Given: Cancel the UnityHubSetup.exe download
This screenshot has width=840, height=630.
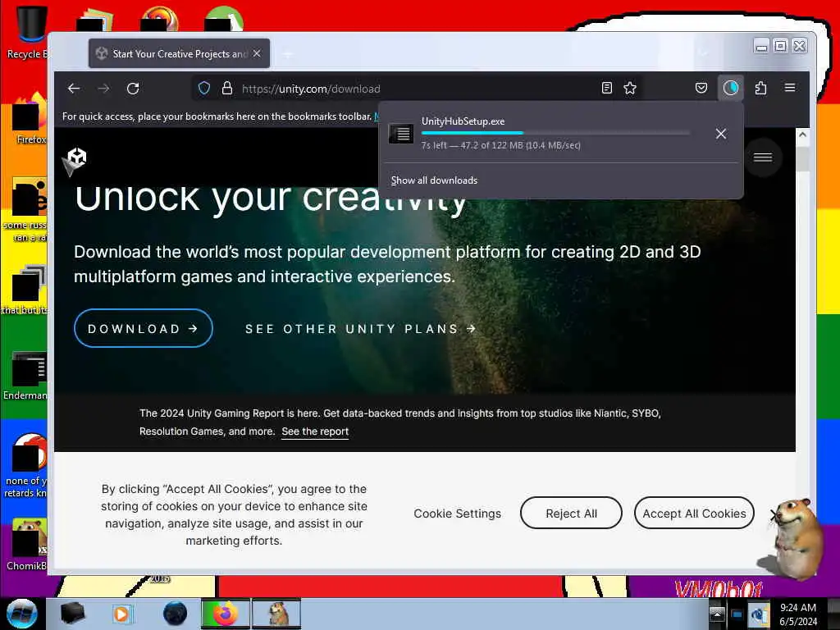Looking at the screenshot, I should (x=720, y=134).
